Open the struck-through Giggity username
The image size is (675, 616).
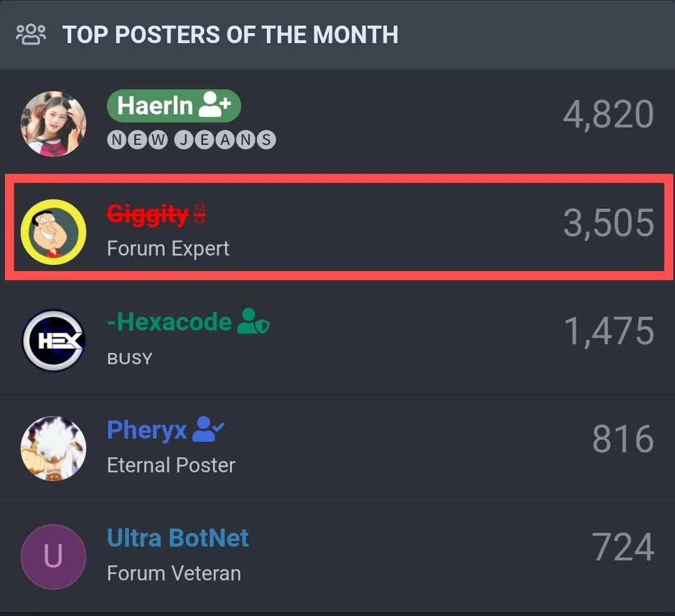147,214
